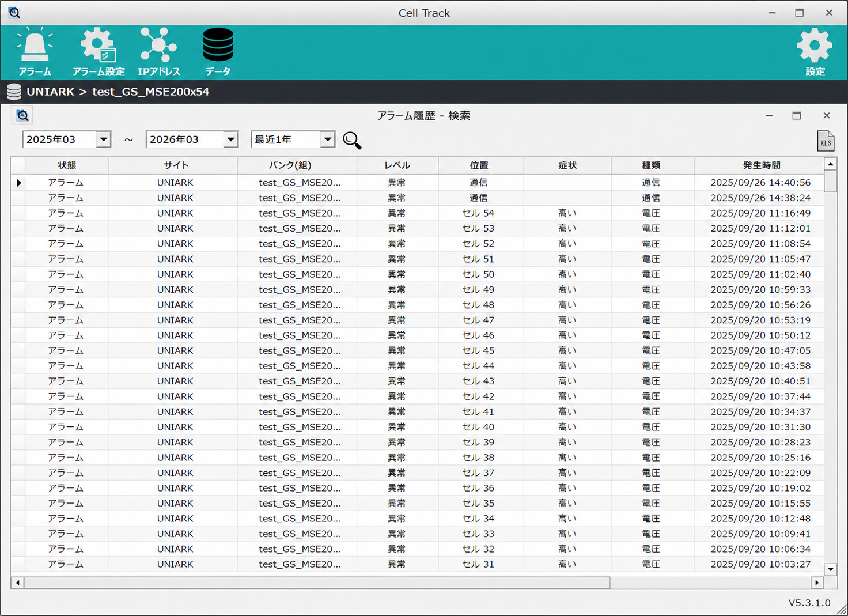Viewport: 848px width, 616px height.
Task: Open the IPアドレス network icon
Action: click(x=159, y=51)
